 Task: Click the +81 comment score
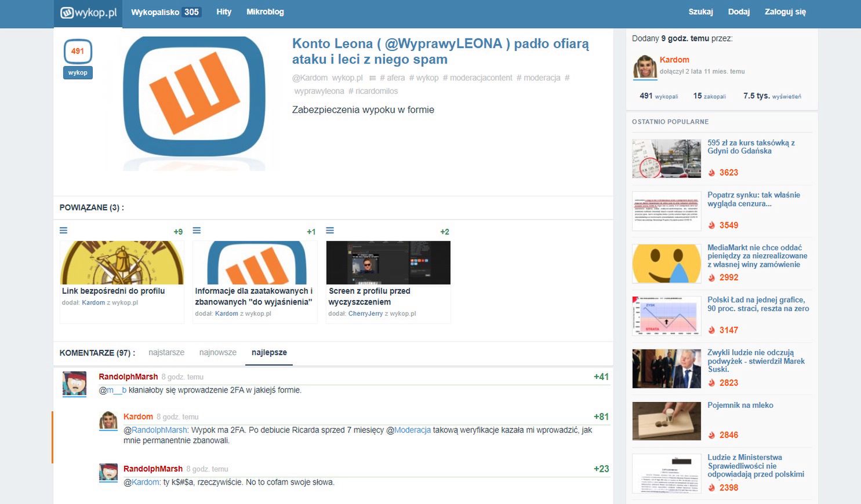pyautogui.click(x=601, y=417)
